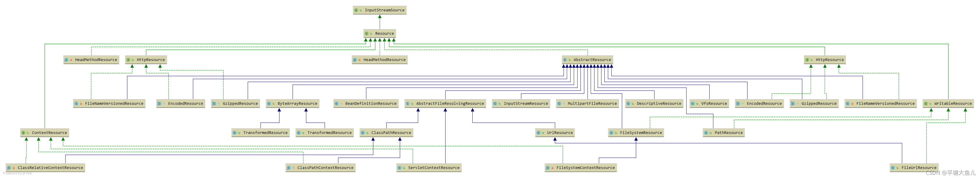Click the class icon on ClassPathResource node
This screenshot has width=980, height=178.
(363, 133)
